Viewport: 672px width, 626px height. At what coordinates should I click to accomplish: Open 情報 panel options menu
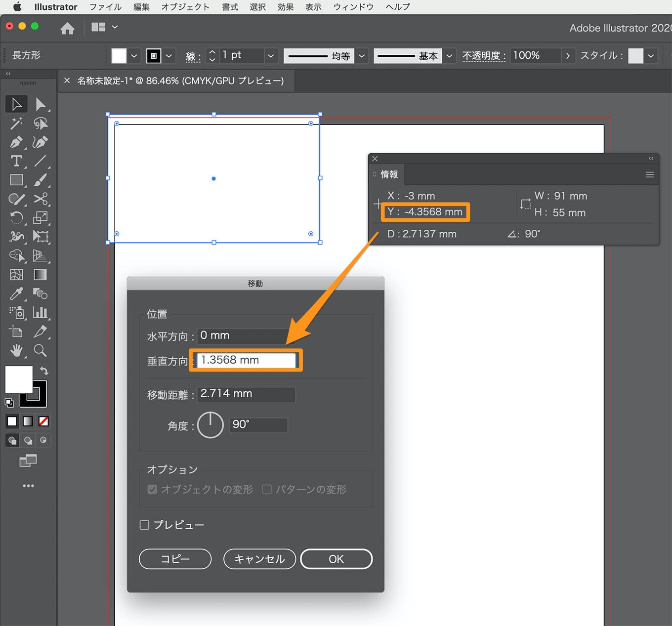pos(650,174)
